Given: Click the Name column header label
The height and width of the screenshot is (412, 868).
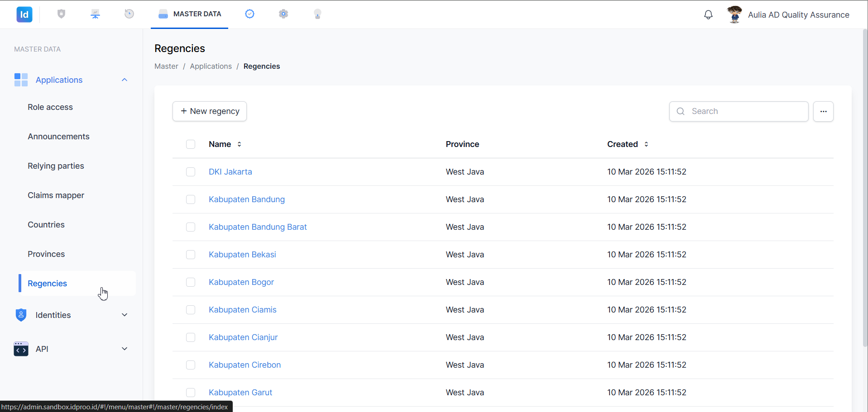Looking at the screenshot, I should 220,144.
